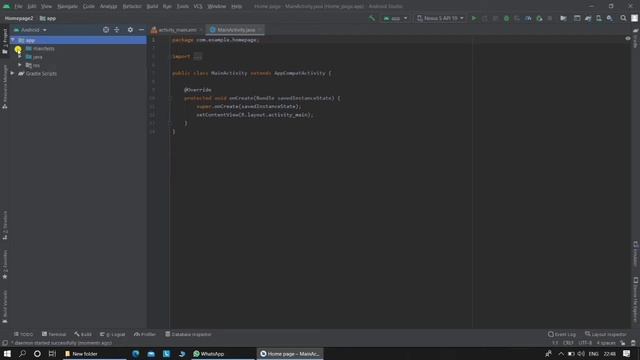Viewport: 640px width, 360px height.
Task: Expand the res folder arrow
Action: (20, 65)
